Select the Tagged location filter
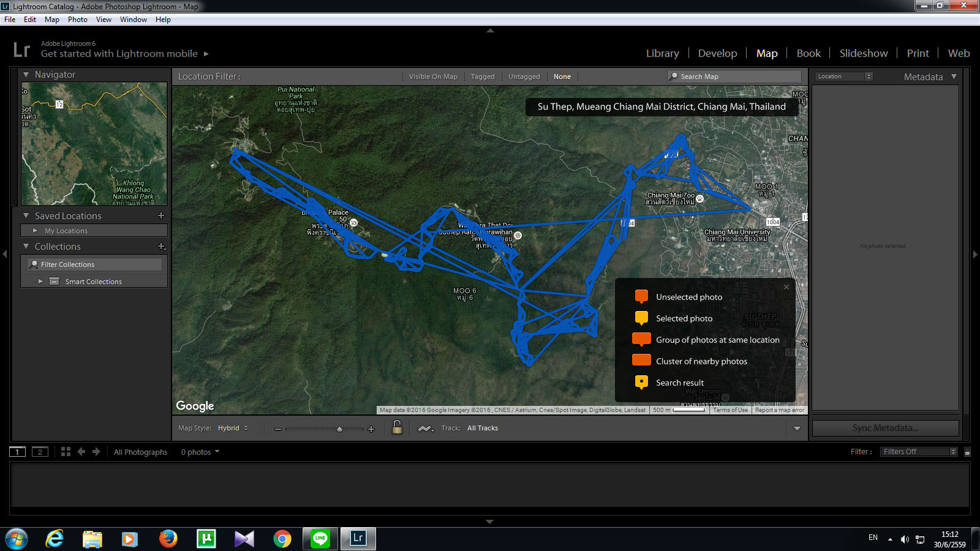Screen dimensions: 980x551 click(x=483, y=77)
